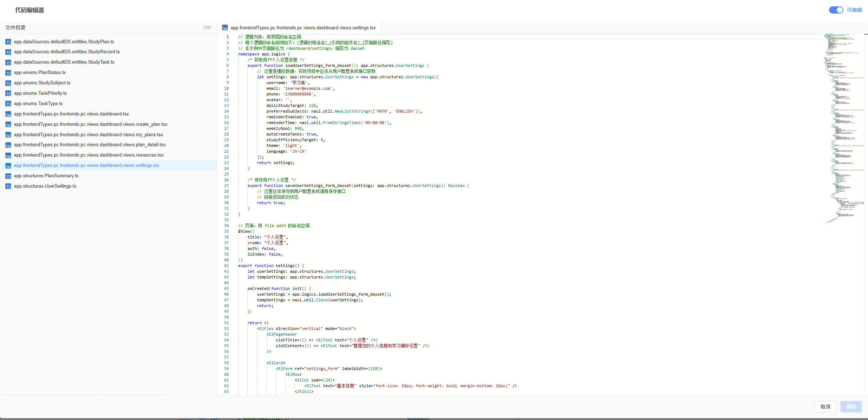The width and height of the screenshot is (868, 420).
Task: Click the TSX icon in the settings.tsx tab
Action: 225,28
